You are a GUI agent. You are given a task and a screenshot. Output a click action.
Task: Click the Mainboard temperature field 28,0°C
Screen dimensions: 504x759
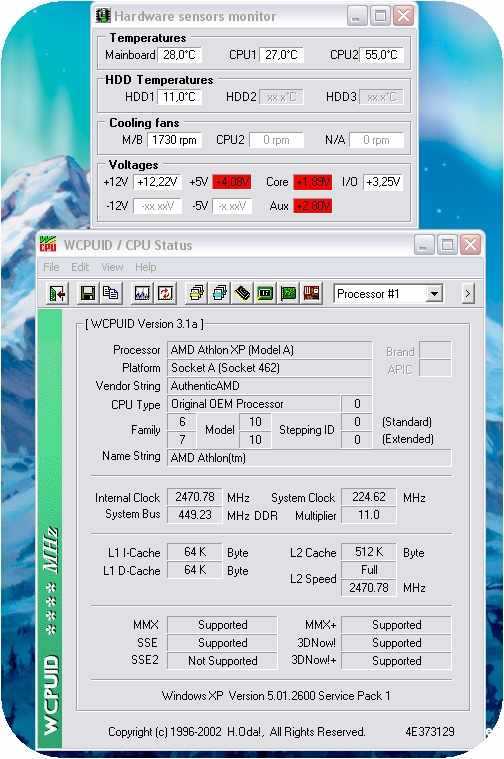pyautogui.click(x=179, y=55)
